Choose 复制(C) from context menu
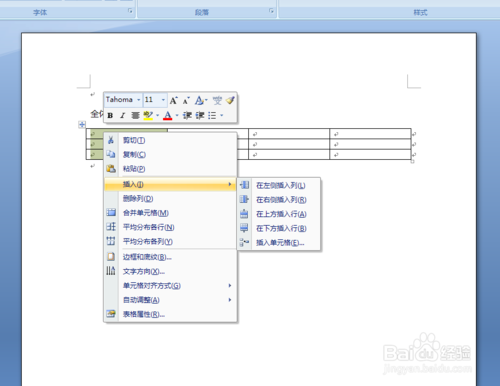The image size is (500, 386). click(x=171, y=154)
